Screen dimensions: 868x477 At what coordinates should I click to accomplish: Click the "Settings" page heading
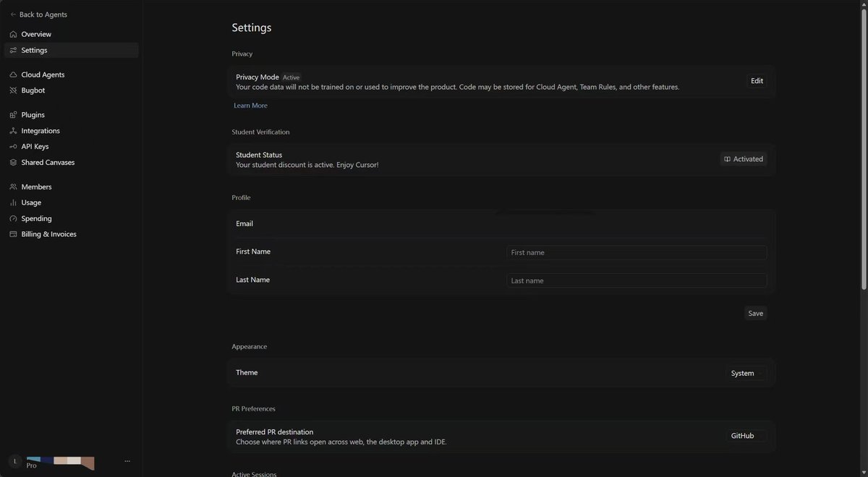click(252, 28)
